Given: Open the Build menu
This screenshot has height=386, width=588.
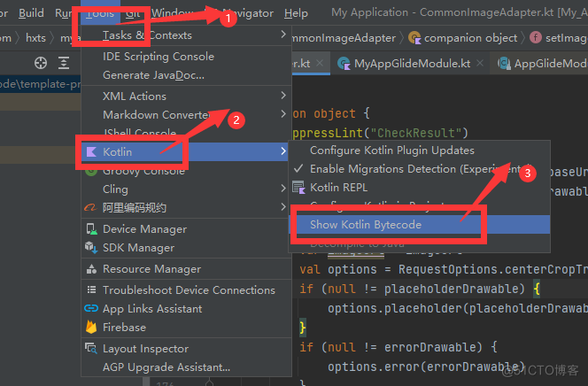Looking at the screenshot, I should [31, 12].
